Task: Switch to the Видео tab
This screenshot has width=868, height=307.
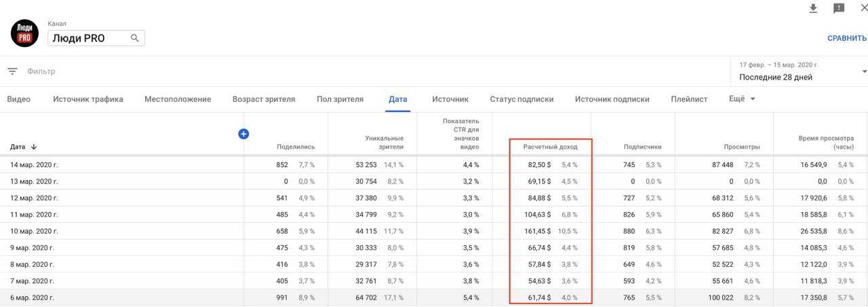Action: 19,99
